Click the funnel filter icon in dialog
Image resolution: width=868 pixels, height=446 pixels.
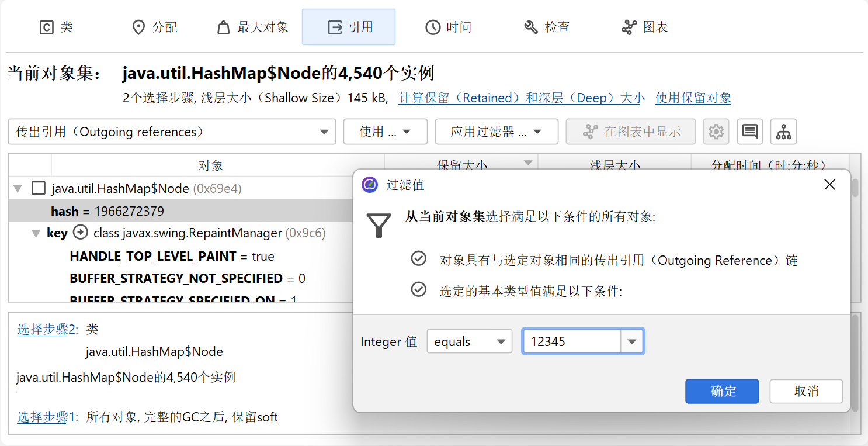[x=379, y=226]
